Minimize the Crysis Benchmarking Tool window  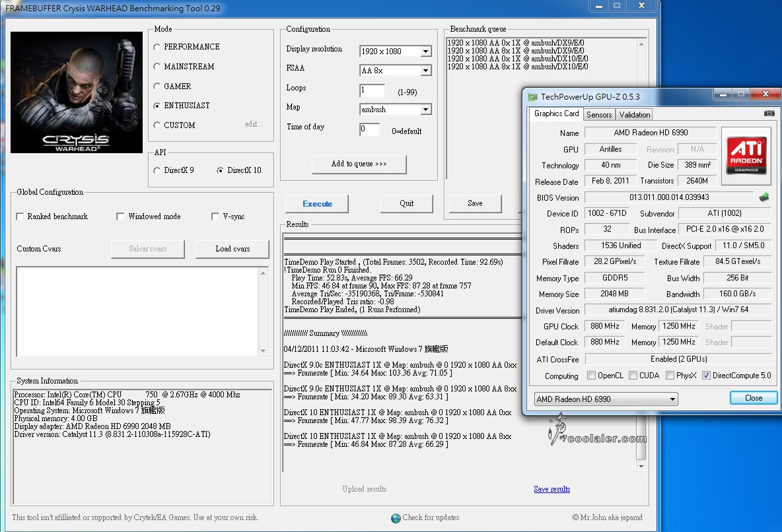599,5
